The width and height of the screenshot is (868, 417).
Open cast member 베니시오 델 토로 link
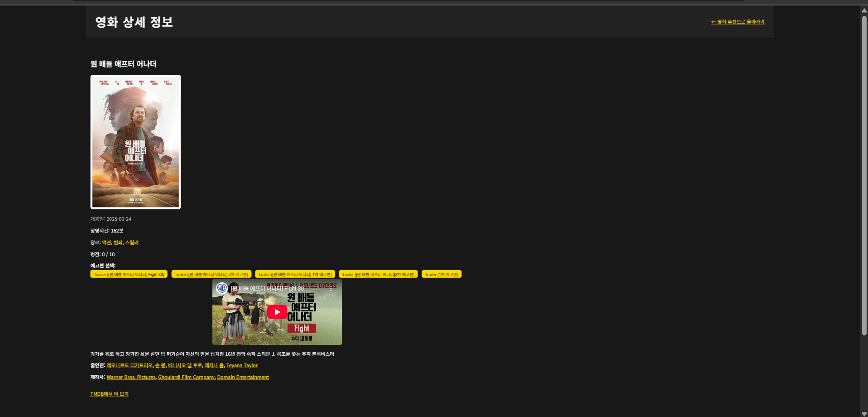click(185, 365)
